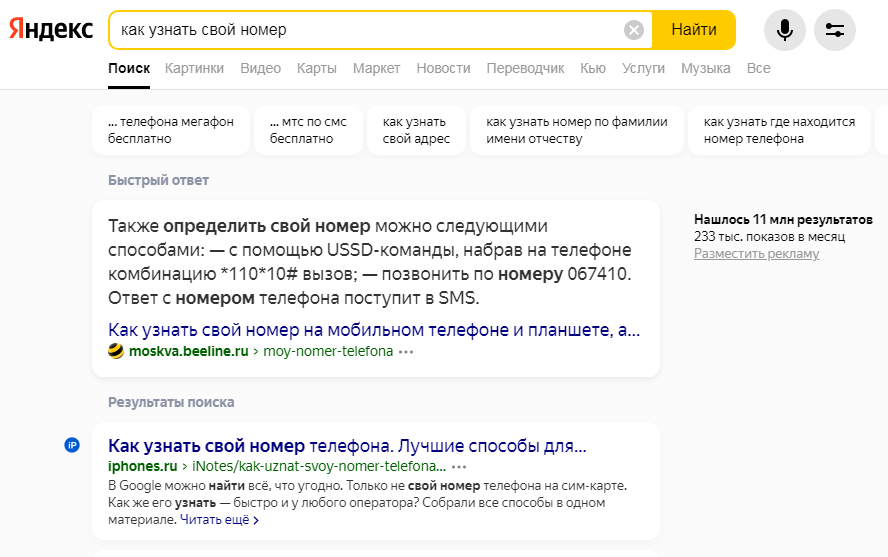Open the 'iNotes/kak-uznat-svoy-nomer-telefona' path link
Screen dimensions: 888x557
coord(319,466)
